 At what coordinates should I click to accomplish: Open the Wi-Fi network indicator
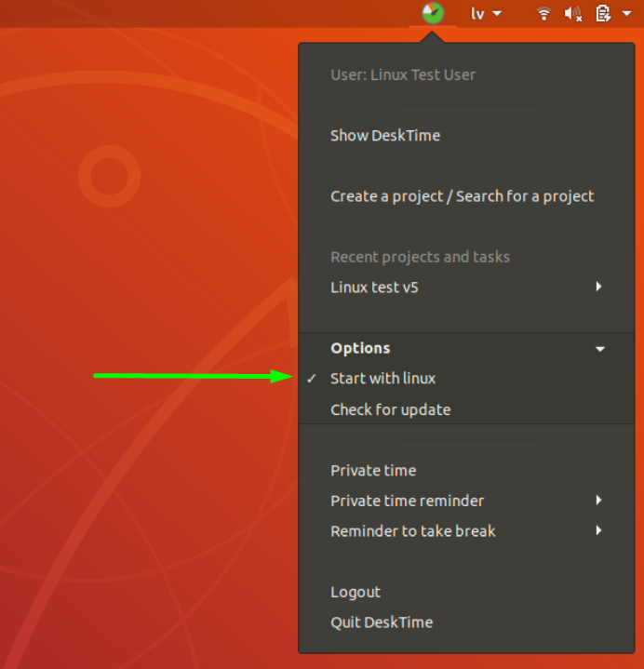click(x=543, y=14)
